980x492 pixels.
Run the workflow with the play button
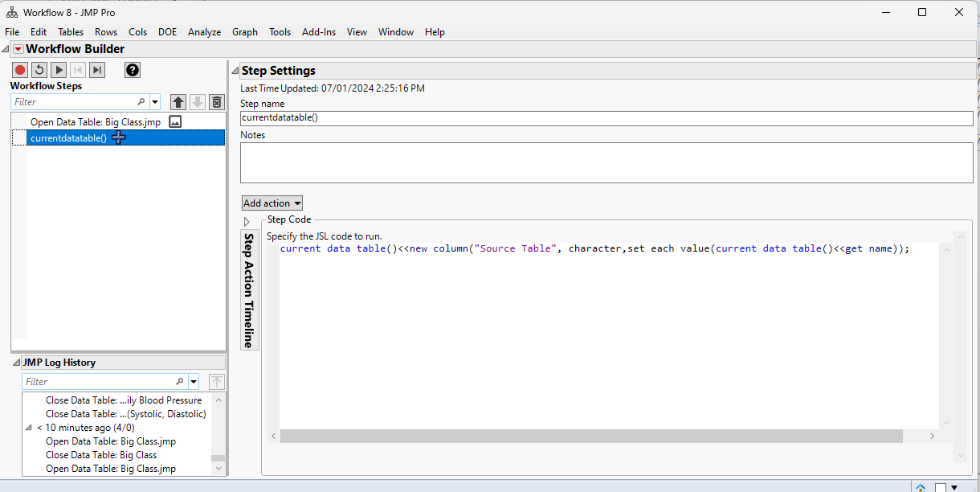point(59,70)
